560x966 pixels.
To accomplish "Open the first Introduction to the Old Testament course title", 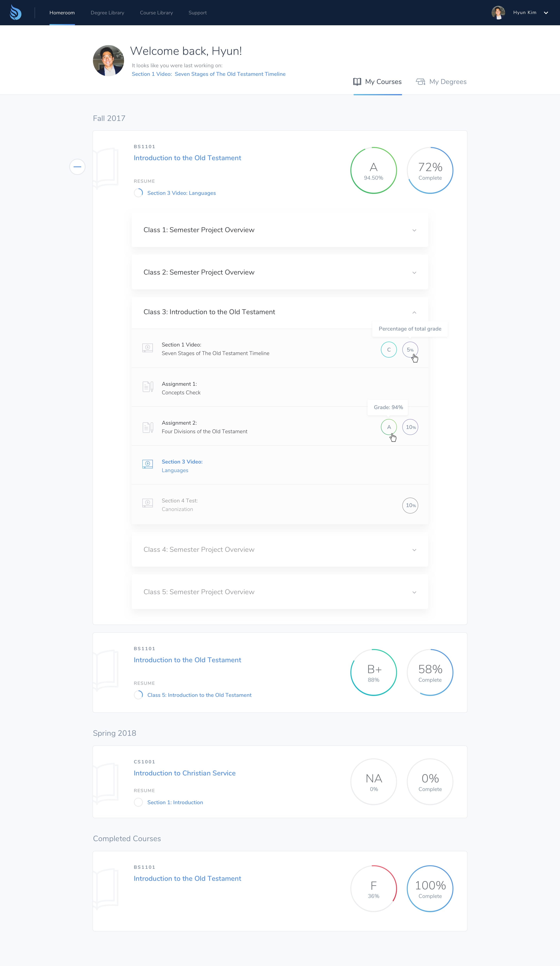I will (187, 158).
